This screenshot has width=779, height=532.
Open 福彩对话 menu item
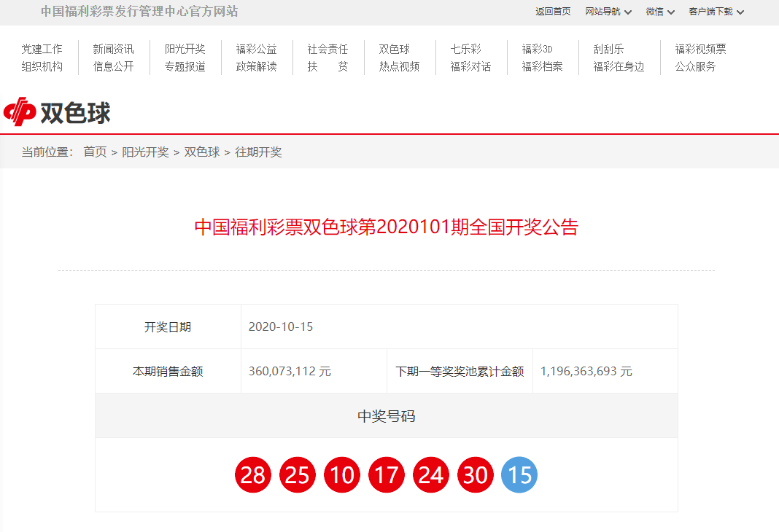471,66
